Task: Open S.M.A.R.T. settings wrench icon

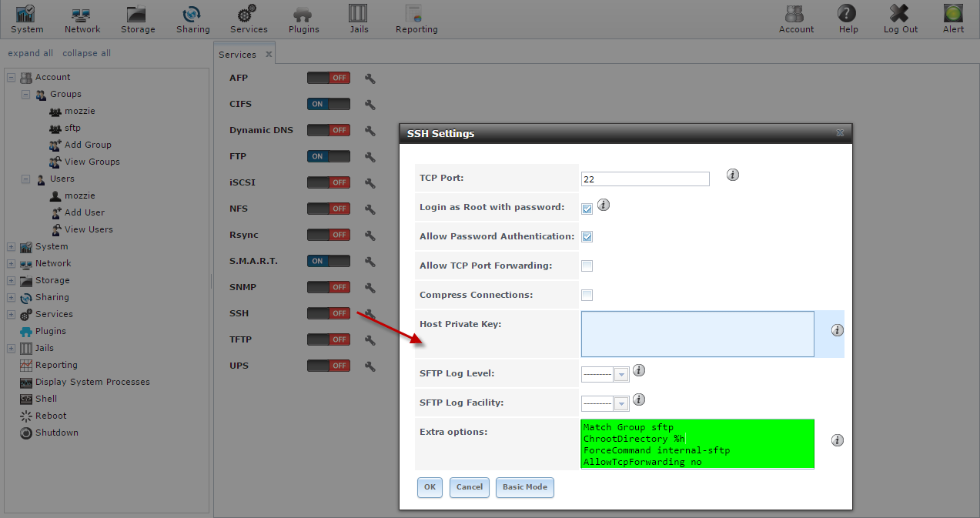Action: [x=370, y=261]
